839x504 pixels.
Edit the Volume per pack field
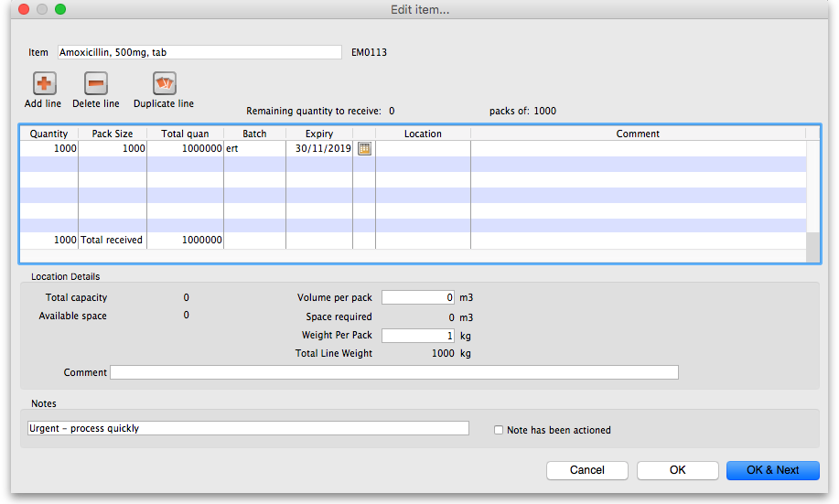(x=417, y=297)
